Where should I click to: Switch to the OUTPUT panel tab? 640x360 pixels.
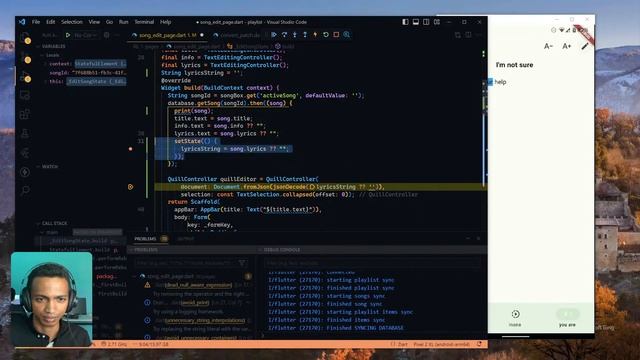tap(186, 239)
